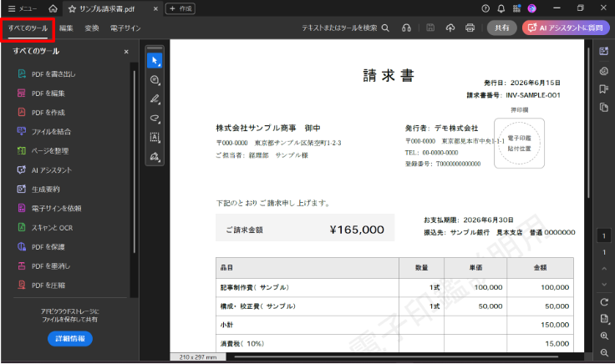
Task: Click the 210 x 297 mm size label
Action: pyautogui.click(x=198, y=357)
